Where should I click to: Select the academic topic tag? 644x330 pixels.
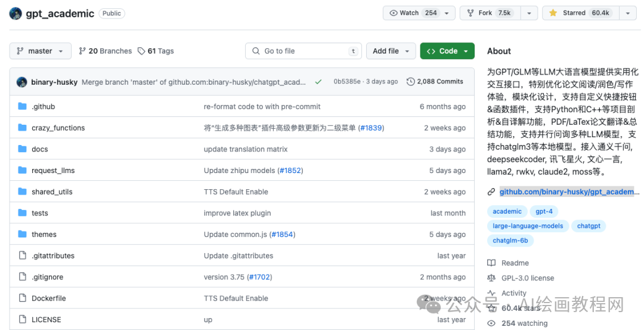point(507,211)
